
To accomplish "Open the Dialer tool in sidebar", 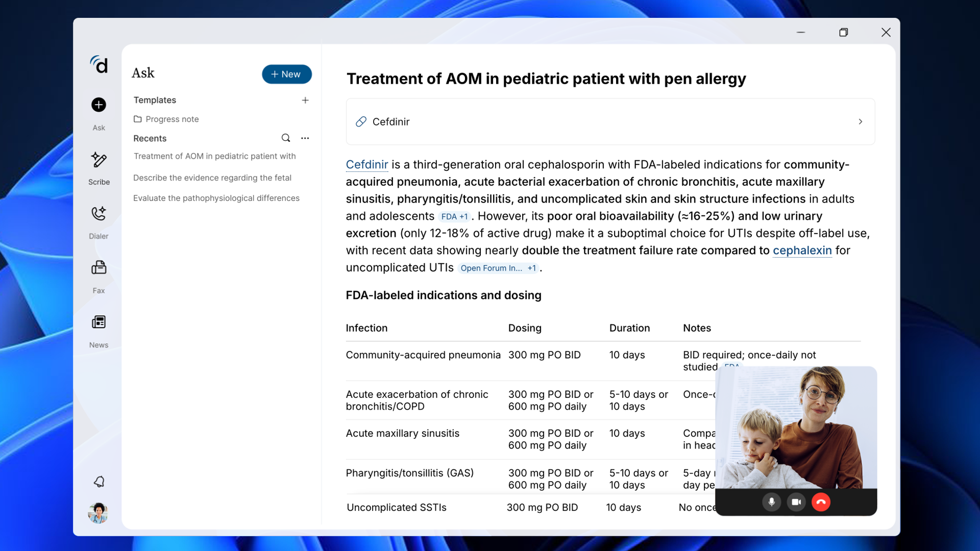I will (x=99, y=223).
